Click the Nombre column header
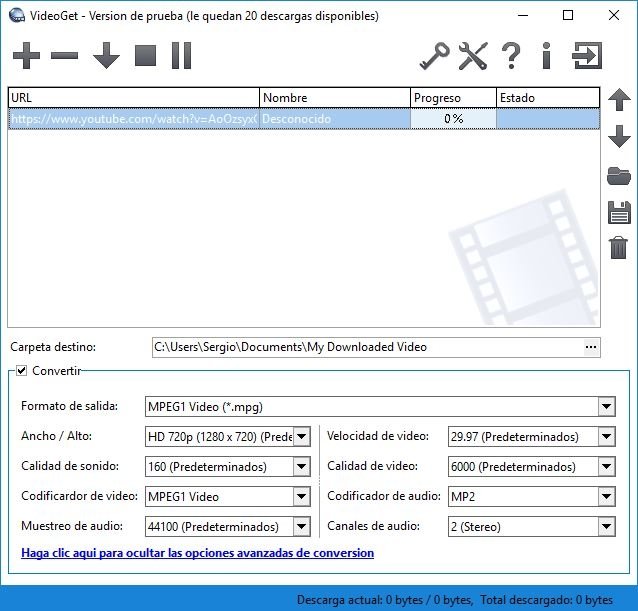This screenshot has height=611, width=638. coord(335,98)
